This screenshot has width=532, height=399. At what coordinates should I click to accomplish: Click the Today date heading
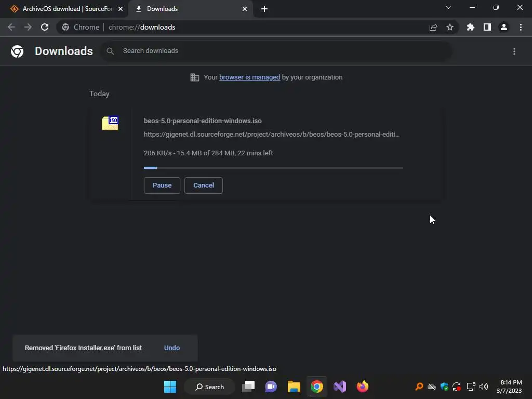tap(99, 94)
